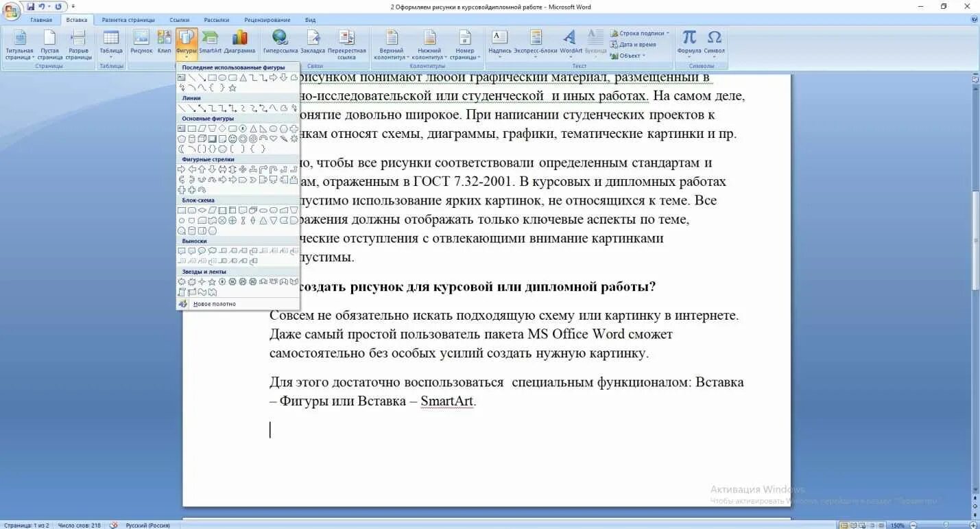Click the Гиперссылка globe icon
The height and width of the screenshot is (529, 980).
point(280,36)
